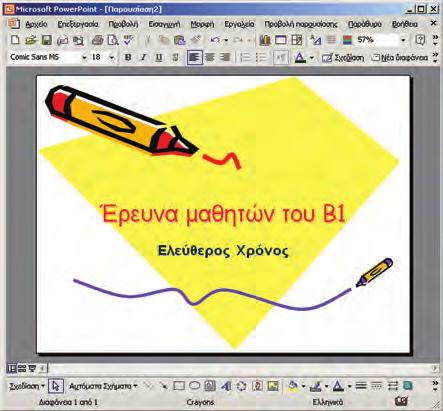The height and width of the screenshot is (411, 443).
Task: Open the Μορφή menu
Action: pos(202,24)
